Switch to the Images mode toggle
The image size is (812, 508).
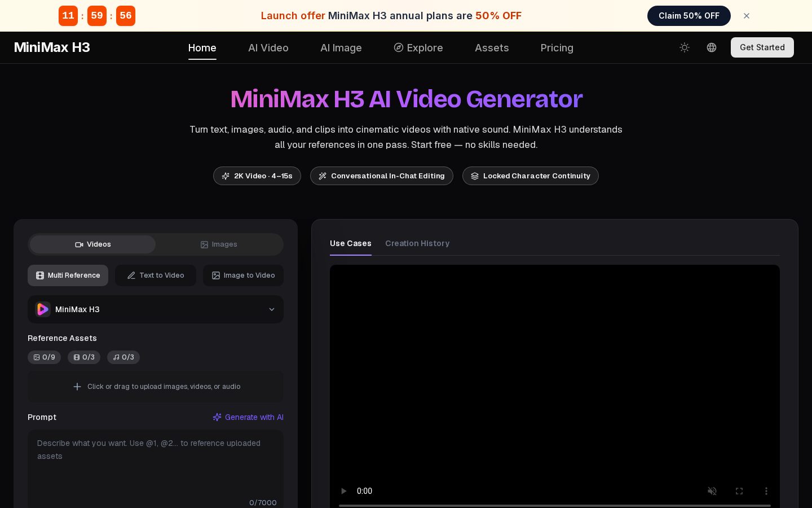[219, 244]
